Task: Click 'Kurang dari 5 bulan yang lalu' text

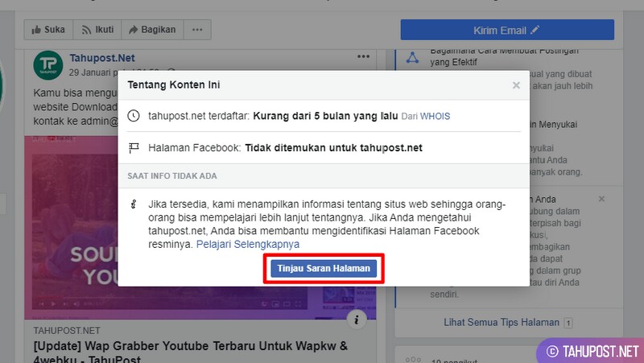Action: tap(325, 116)
